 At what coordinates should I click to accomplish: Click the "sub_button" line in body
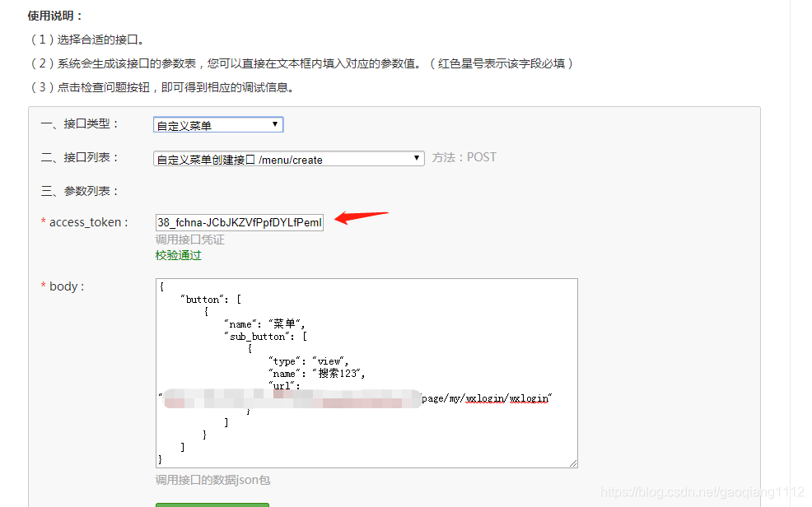[266, 337]
